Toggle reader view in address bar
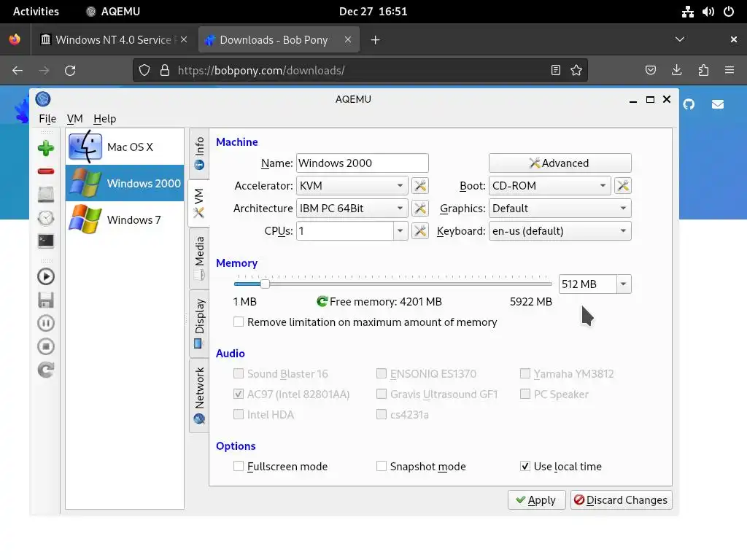The width and height of the screenshot is (747, 560). coord(555,71)
